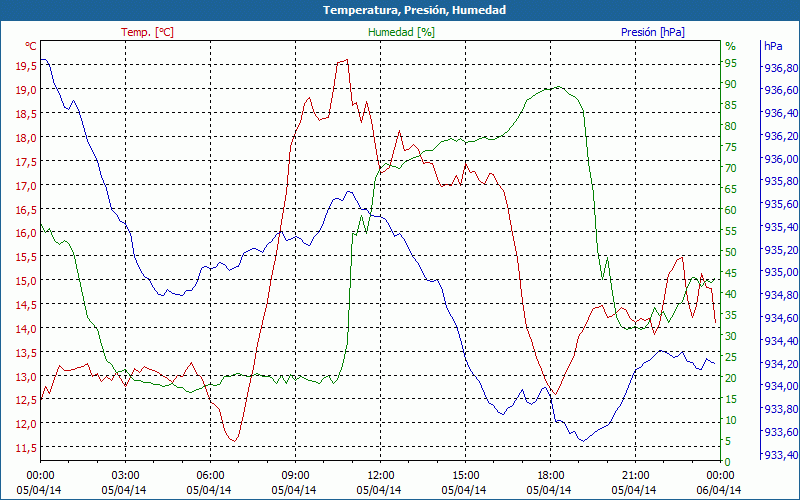Click the 06/04/14 date label
The width and height of the screenshot is (800, 500).
(x=718, y=490)
